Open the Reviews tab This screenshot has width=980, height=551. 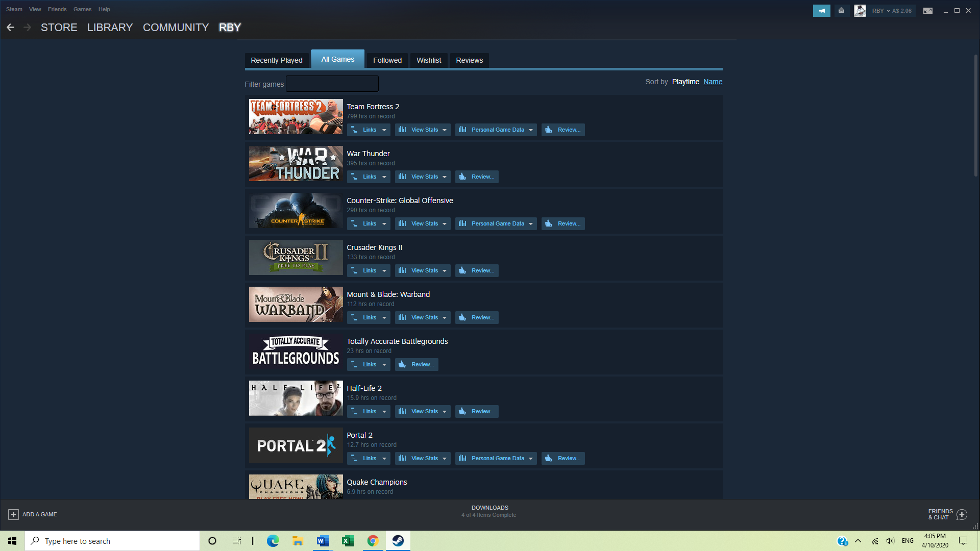(469, 60)
